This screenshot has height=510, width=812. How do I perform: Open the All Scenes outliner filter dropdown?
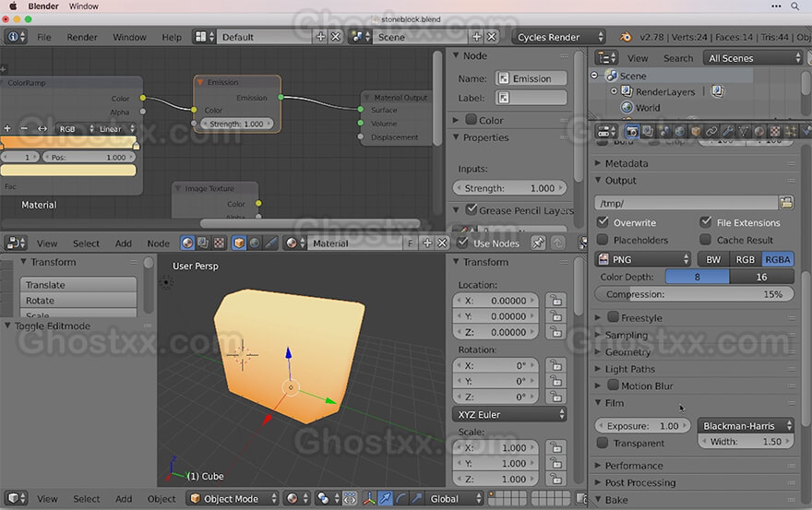click(x=754, y=58)
